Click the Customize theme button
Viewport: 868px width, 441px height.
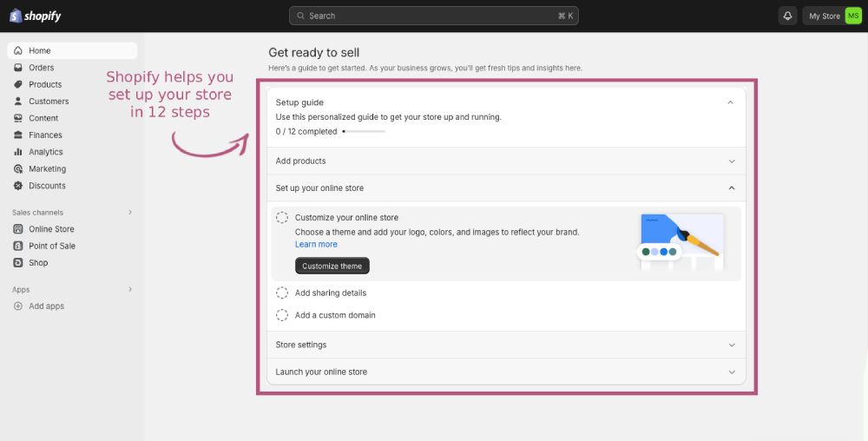[332, 267]
